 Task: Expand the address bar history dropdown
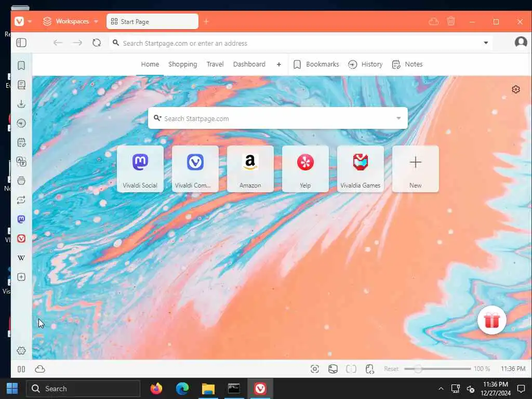tap(486, 43)
